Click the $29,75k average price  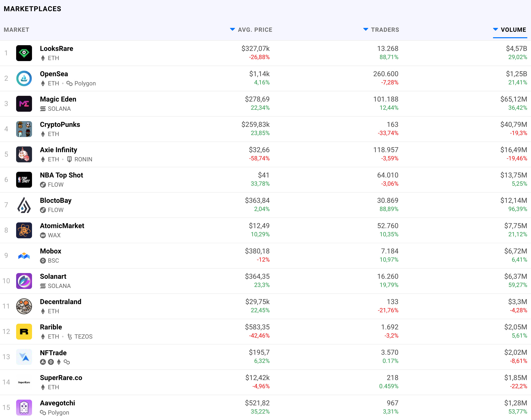pos(258,302)
